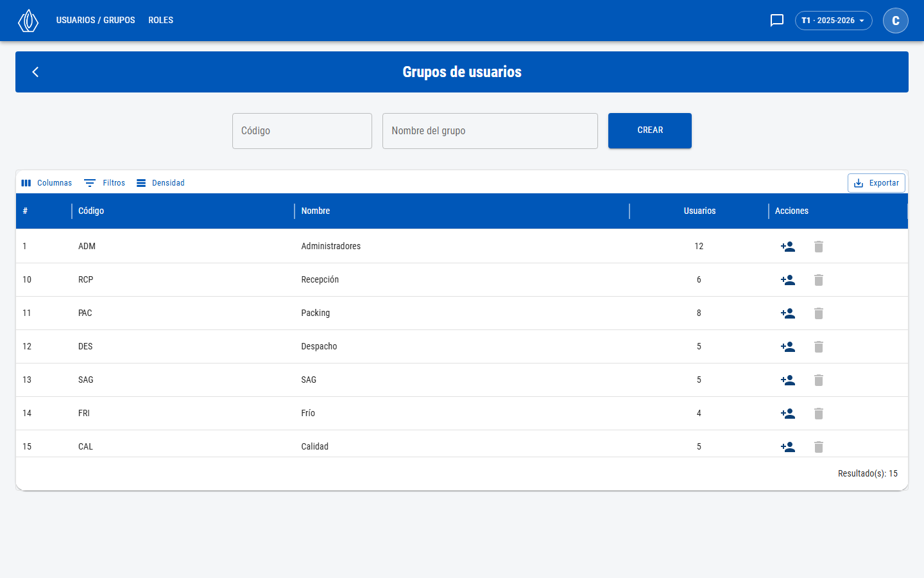Change table Densidad setting

pyautogui.click(x=160, y=183)
